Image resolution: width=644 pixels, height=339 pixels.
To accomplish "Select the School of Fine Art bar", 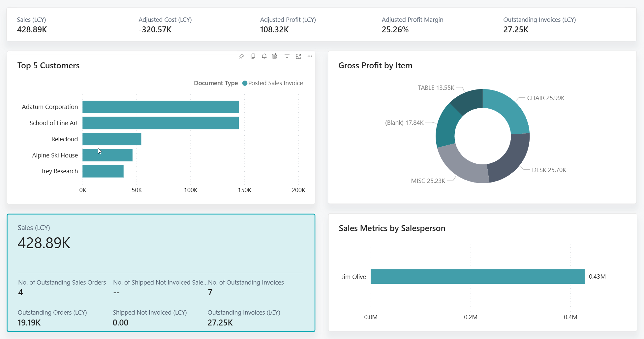I will [161, 123].
